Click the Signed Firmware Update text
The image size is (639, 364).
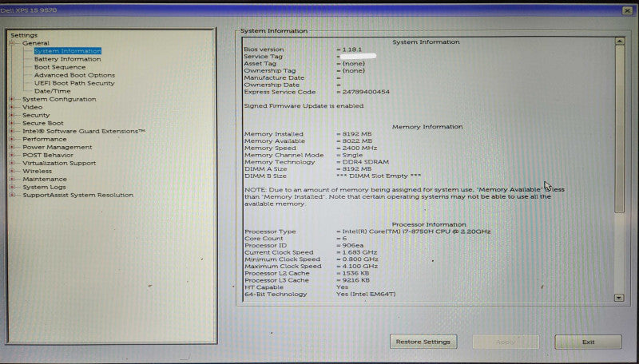click(304, 106)
